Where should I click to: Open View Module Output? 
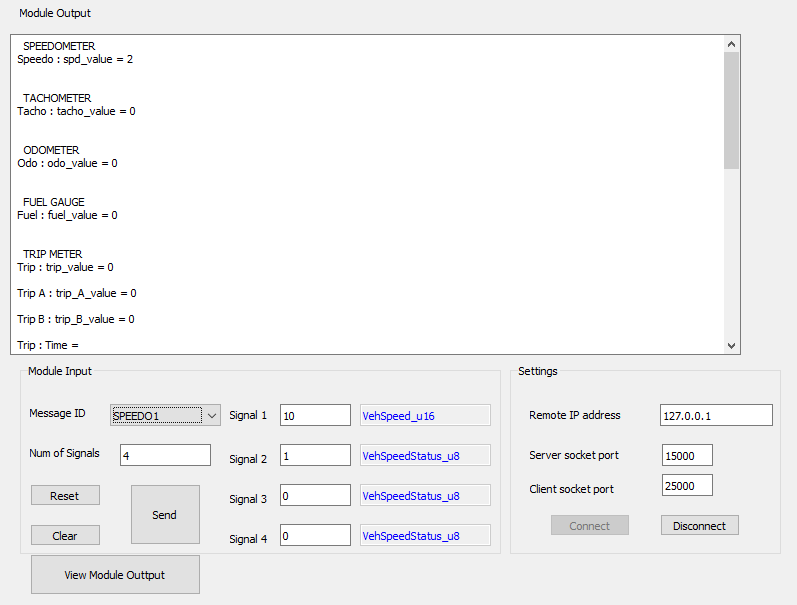(x=115, y=574)
